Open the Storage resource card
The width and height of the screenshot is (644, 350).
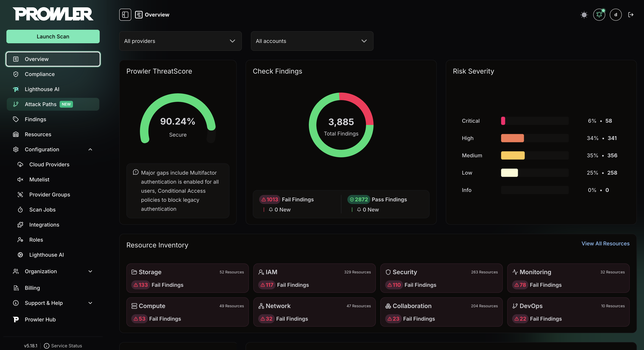[x=187, y=278]
